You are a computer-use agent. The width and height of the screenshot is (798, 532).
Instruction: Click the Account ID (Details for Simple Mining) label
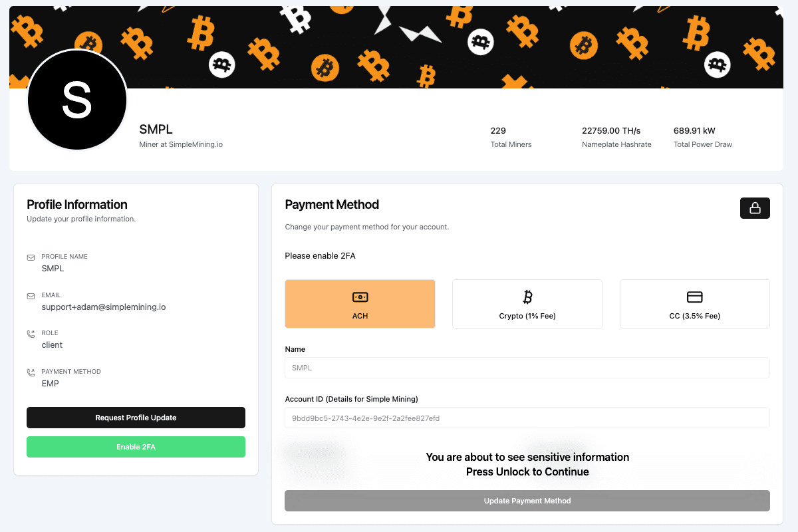(x=352, y=399)
